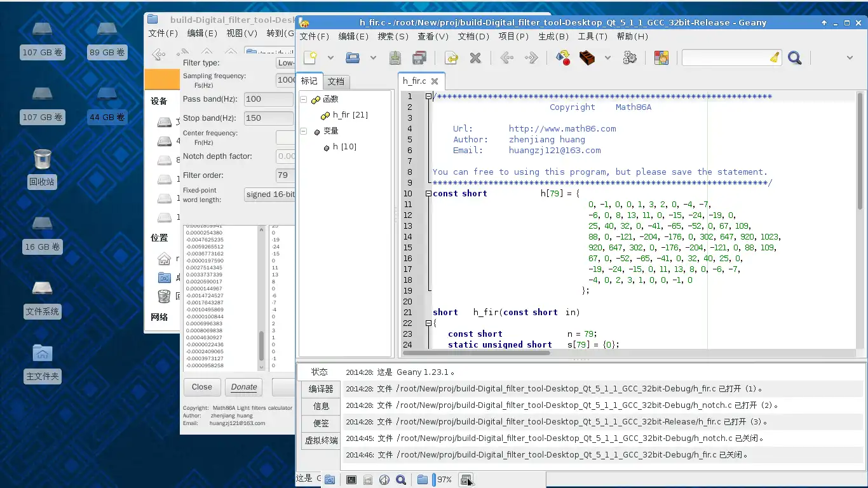Open the Filter type dropdown in filter tool
The image size is (868, 488).
pyautogui.click(x=285, y=63)
